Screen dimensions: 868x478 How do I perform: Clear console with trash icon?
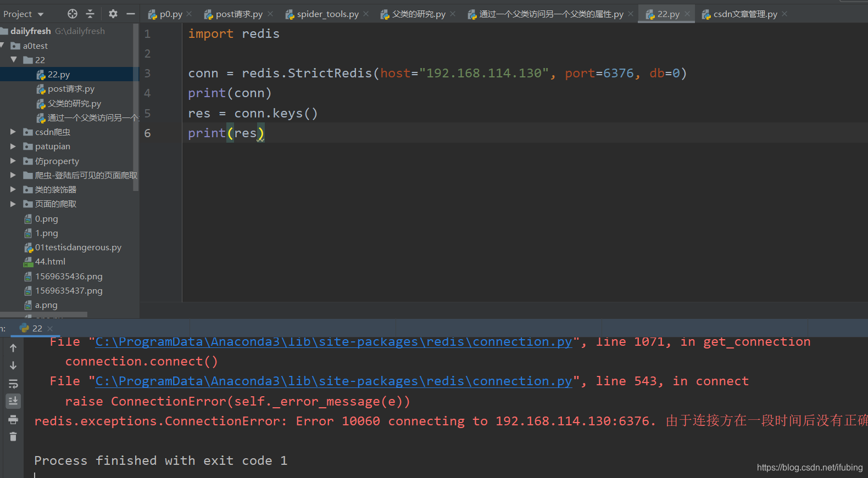point(13,437)
